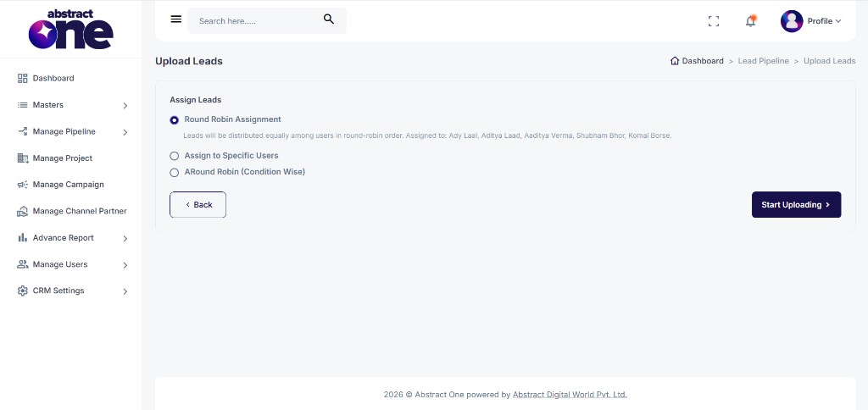The width and height of the screenshot is (868, 410).
Task: Open the Manage Channel Partner menu item
Action: pos(80,211)
